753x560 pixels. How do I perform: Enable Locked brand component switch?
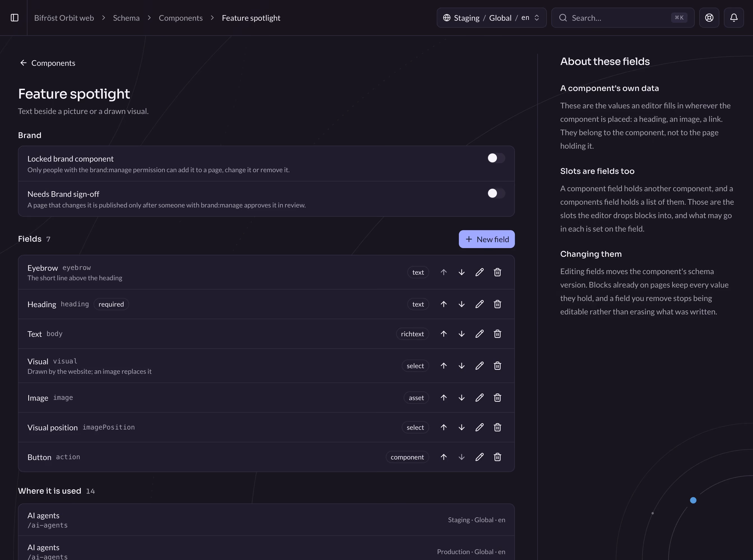tap(496, 158)
